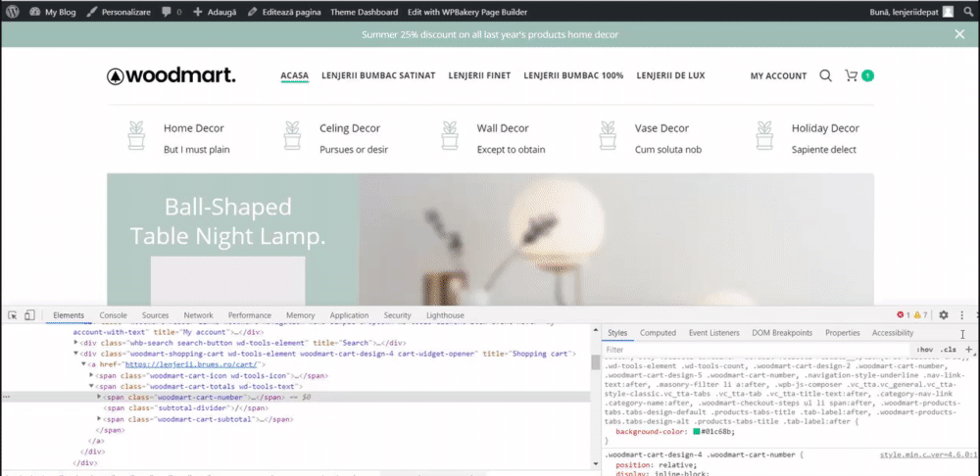Click the Celing Decor plant icon

292,135
